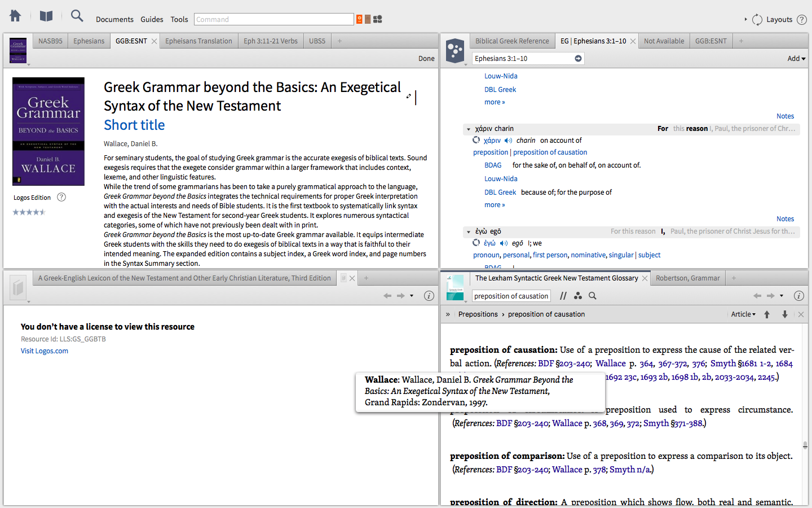Image resolution: width=812 pixels, height=508 pixels.
Task: Collapse the χάριν charin word section
Action: tap(469, 129)
